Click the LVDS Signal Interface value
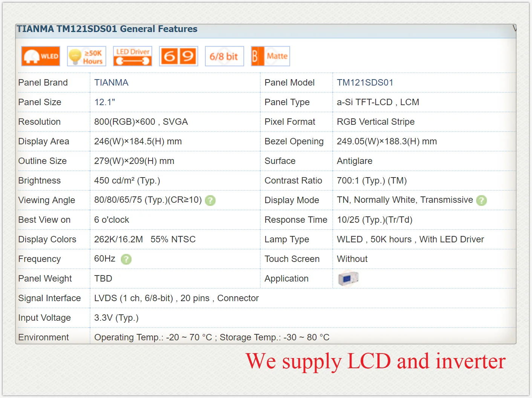 176,298
